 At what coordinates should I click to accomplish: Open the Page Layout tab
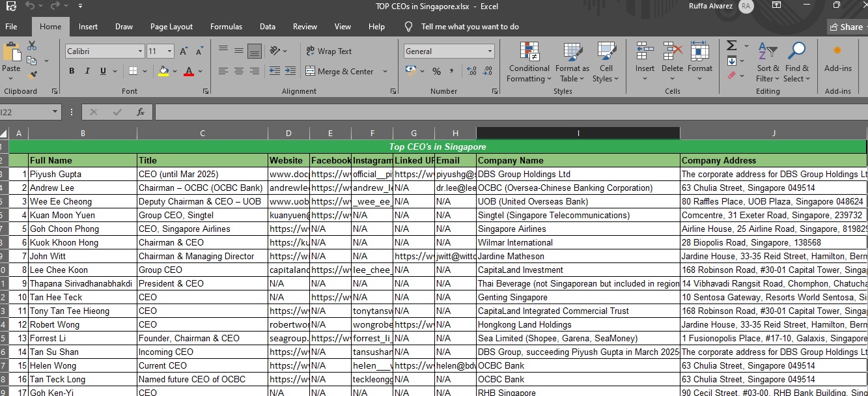171,27
